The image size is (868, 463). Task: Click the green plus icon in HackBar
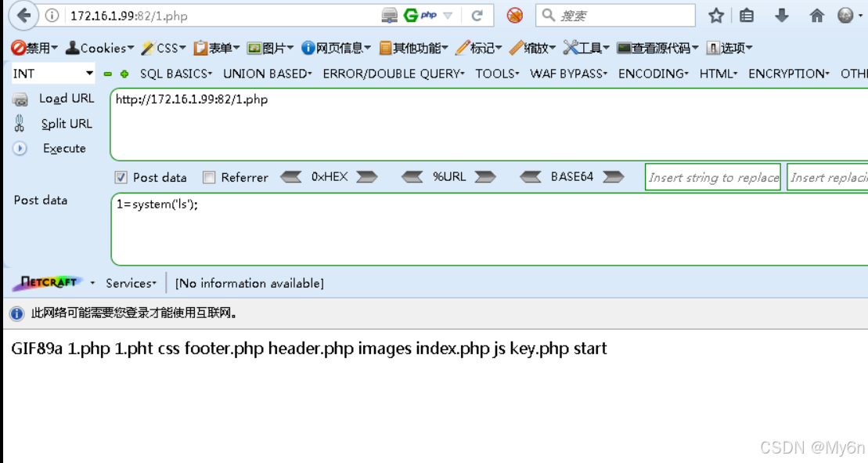click(124, 74)
